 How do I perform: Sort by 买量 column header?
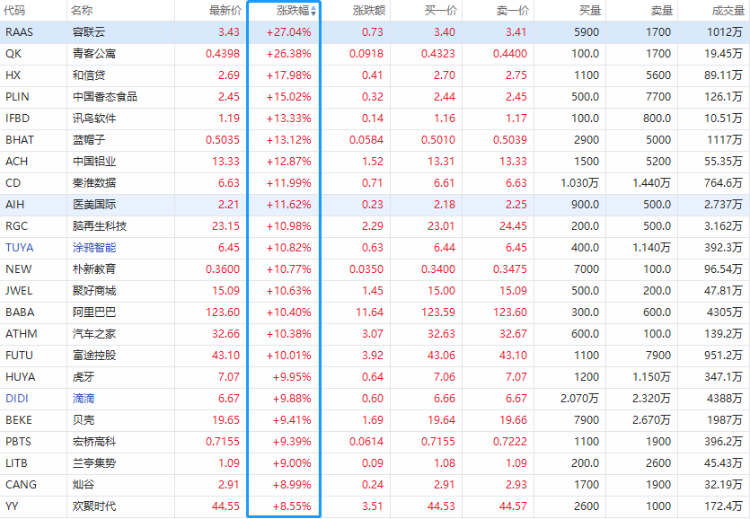(x=590, y=11)
